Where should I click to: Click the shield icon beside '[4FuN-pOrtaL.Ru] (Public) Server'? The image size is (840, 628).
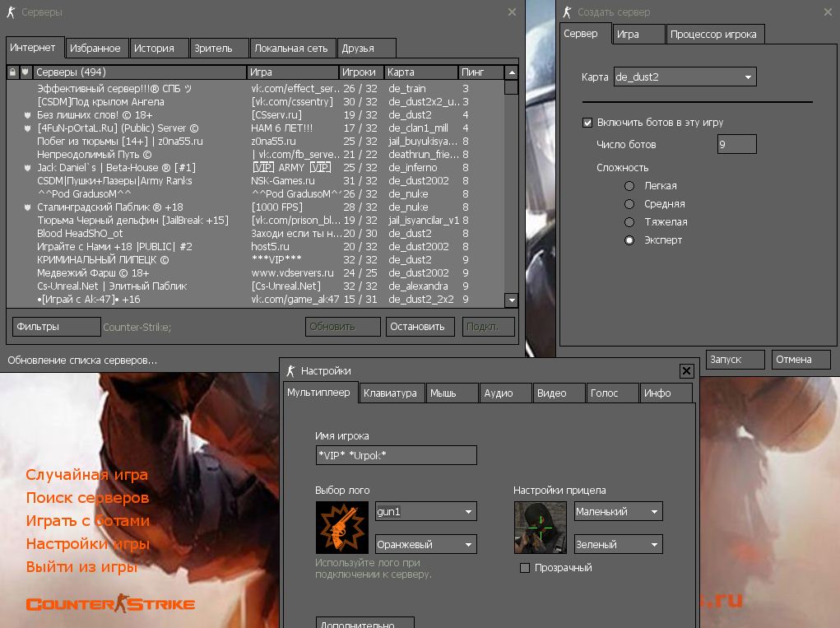[x=27, y=128]
